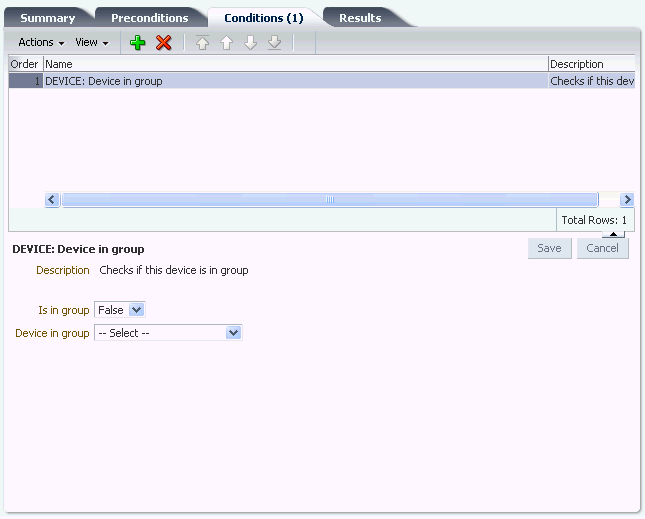Click the horizontal scrollbar thumb
Screen dimensions: 645x519
330,200
